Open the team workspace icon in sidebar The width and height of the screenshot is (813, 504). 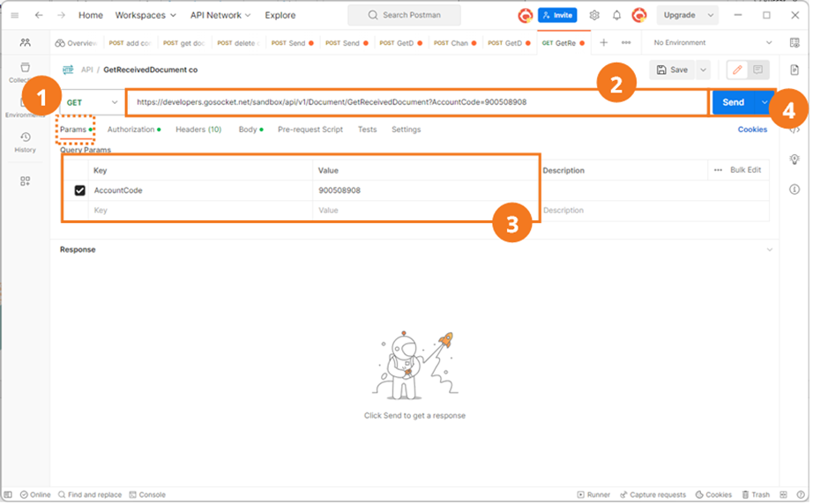(25, 42)
